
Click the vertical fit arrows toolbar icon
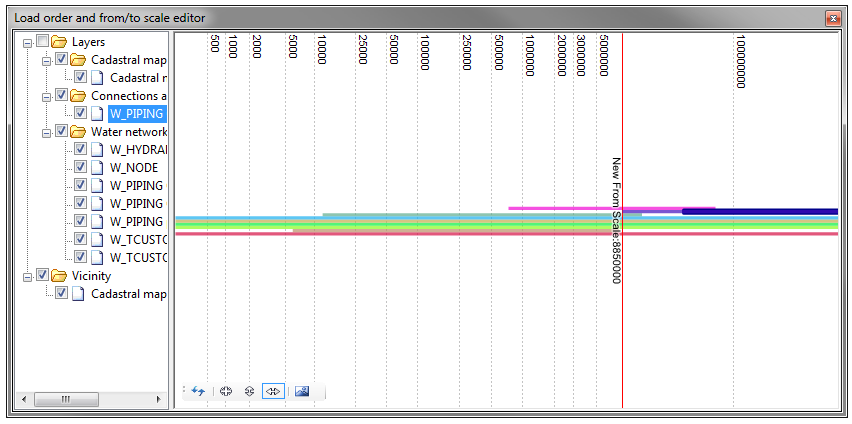pyautogui.click(x=249, y=391)
